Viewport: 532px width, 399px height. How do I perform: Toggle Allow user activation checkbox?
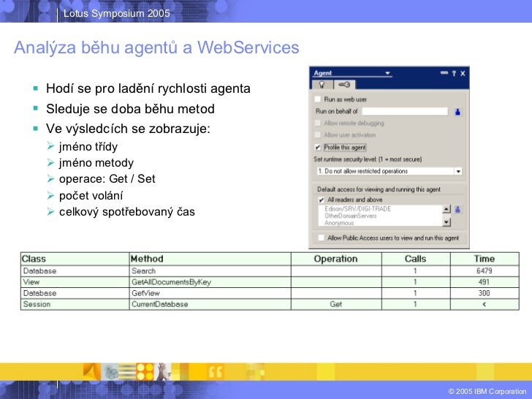pos(318,134)
